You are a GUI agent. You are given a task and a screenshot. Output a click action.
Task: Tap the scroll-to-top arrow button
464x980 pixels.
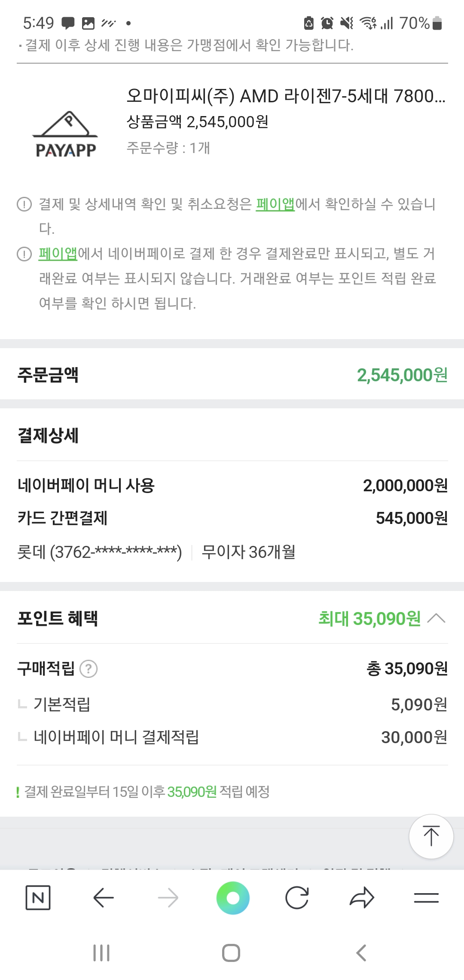click(x=431, y=836)
